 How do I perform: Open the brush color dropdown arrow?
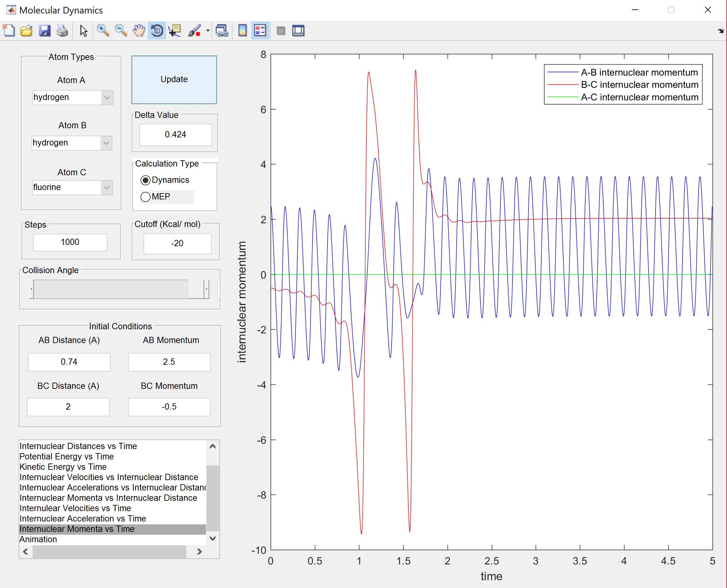click(x=208, y=31)
